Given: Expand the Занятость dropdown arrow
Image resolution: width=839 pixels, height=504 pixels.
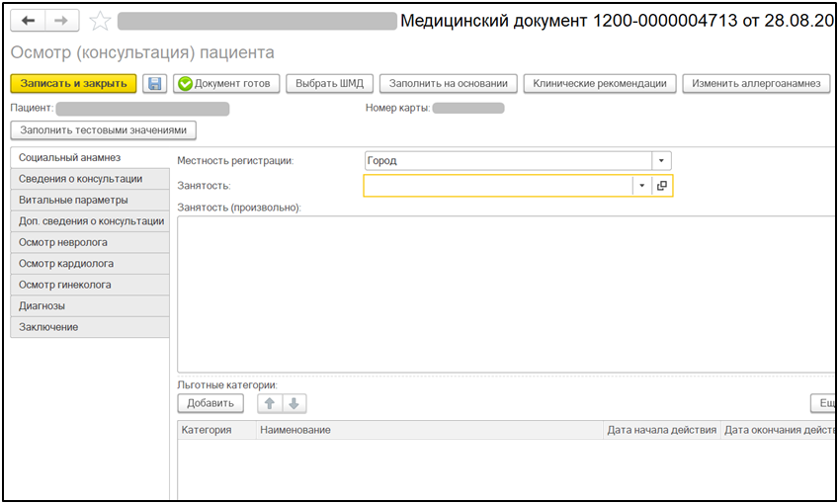Looking at the screenshot, I should pos(641,186).
